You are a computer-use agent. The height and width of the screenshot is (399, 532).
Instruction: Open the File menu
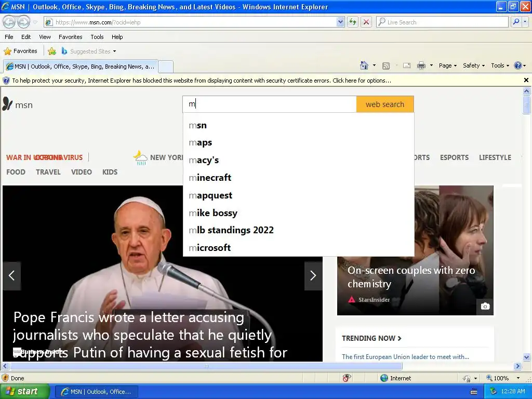click(x=9, y=37)
